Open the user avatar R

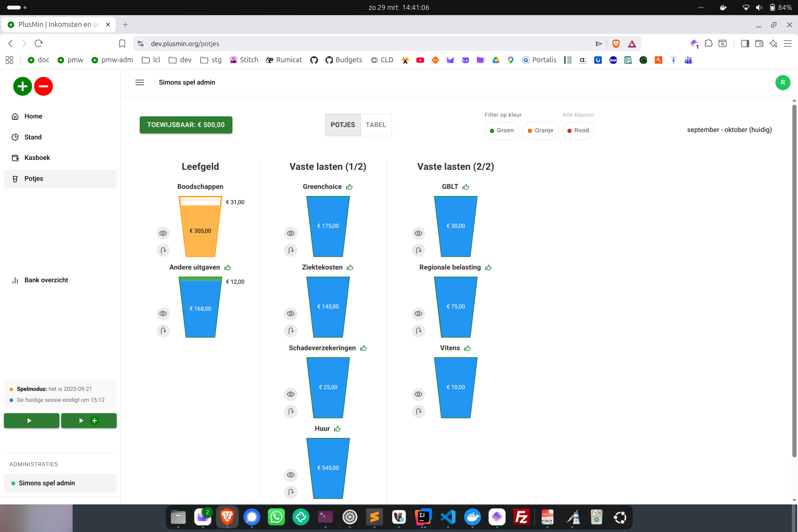pyautogui.click(x=782, y=82)
